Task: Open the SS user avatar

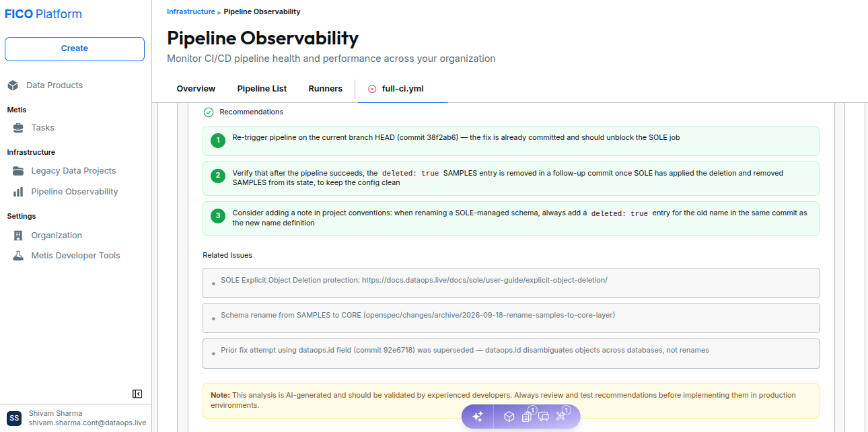Action: click(14, 418)
